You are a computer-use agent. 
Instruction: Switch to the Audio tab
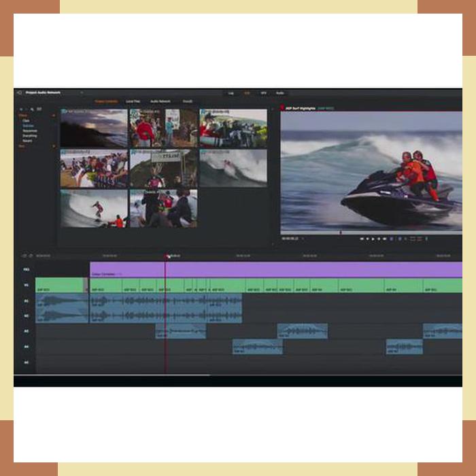(x=280, y=93)
